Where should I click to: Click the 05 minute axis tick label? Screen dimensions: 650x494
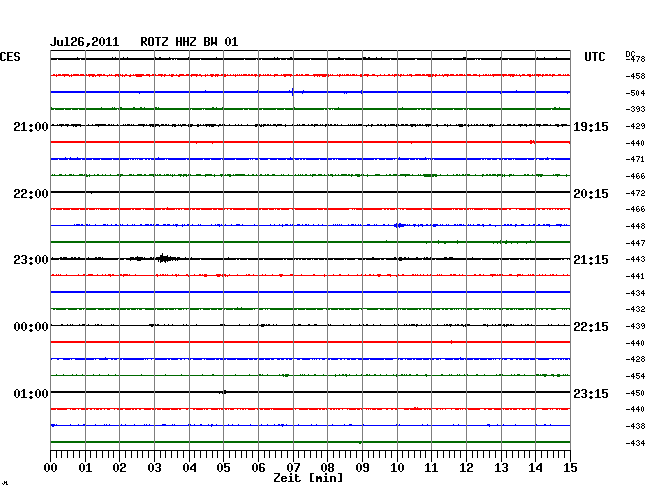click(223, 468)
